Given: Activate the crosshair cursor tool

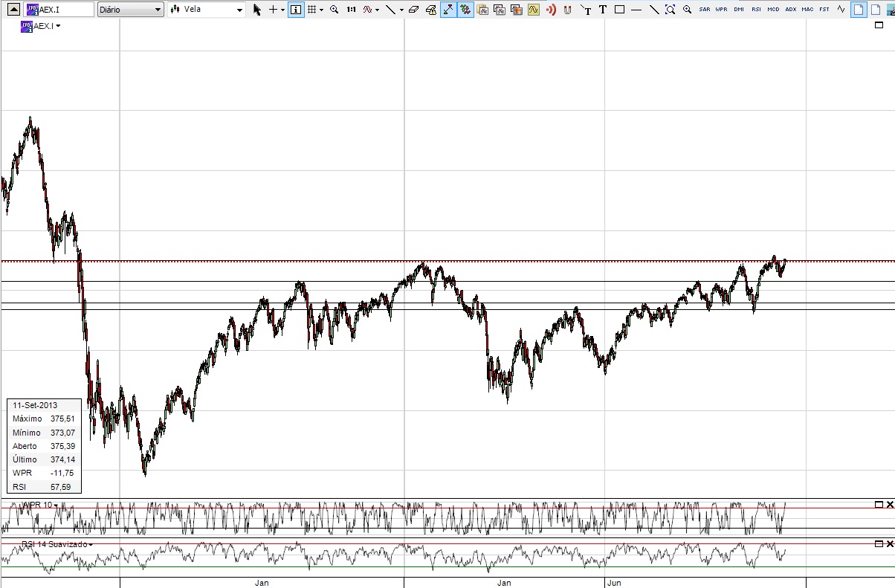Looking at the screenshot, I should tap(273, 10).
